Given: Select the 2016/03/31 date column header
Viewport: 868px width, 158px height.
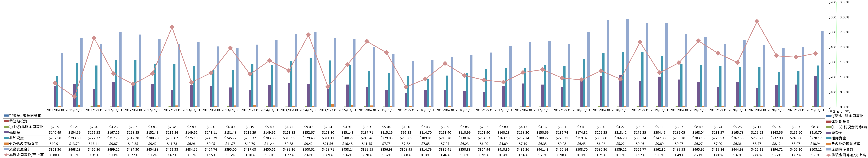Looking at the screenshot, I should click(x=426, y=110).
